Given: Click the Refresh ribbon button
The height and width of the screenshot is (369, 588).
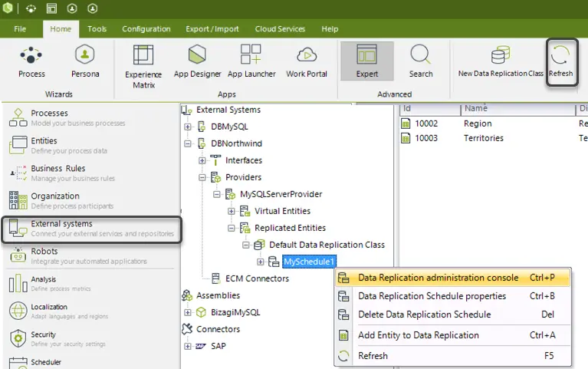Looking at the screenshot, I should (560, 62).
